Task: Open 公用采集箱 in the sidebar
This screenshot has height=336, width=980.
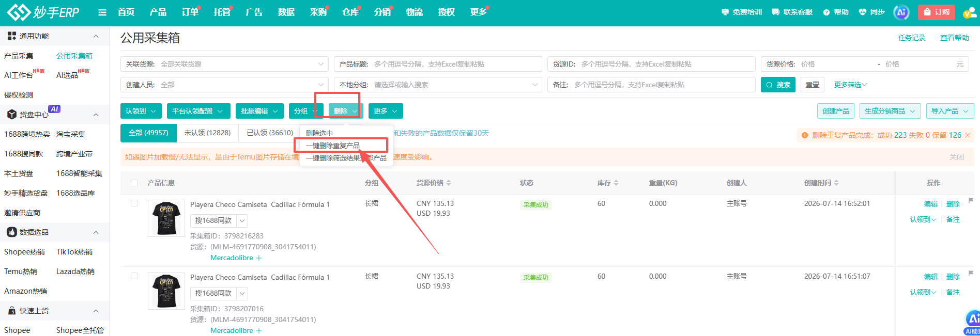Action: click(x=74, y=56)
